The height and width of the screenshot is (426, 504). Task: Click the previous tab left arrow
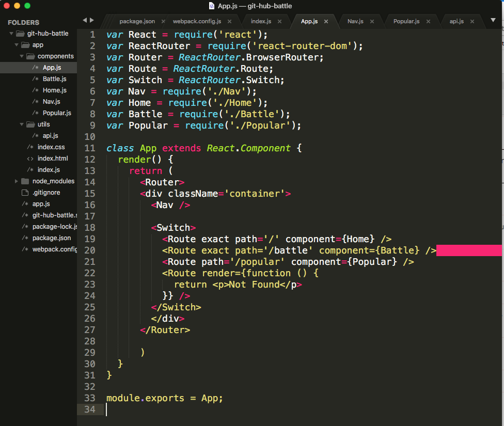pyautogui.click(x=85, y=20)
